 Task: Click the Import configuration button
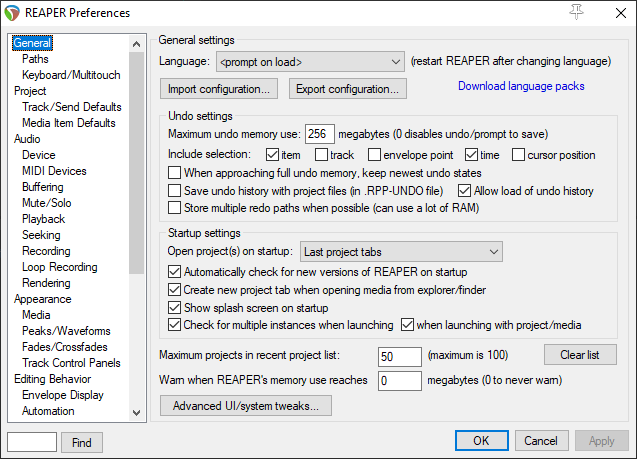pos(220,89)
